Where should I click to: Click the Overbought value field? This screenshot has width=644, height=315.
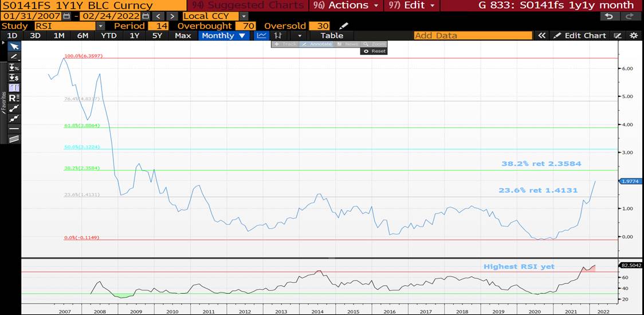tap(246, 26)
